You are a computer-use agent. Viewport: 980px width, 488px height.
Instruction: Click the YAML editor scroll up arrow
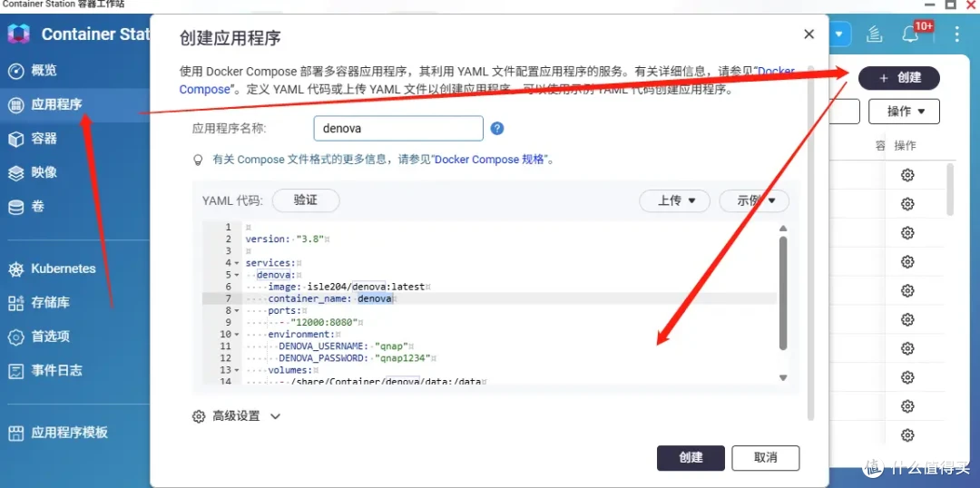click(x=783, y=229)
